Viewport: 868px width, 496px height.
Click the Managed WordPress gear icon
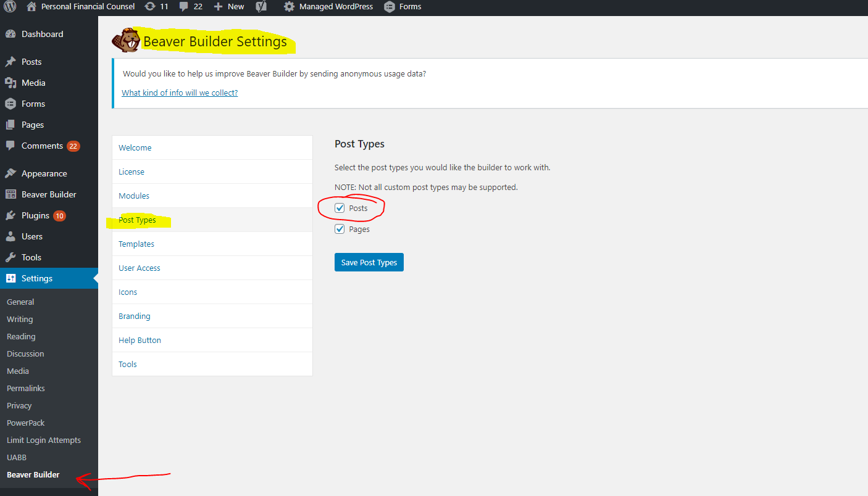289,7
